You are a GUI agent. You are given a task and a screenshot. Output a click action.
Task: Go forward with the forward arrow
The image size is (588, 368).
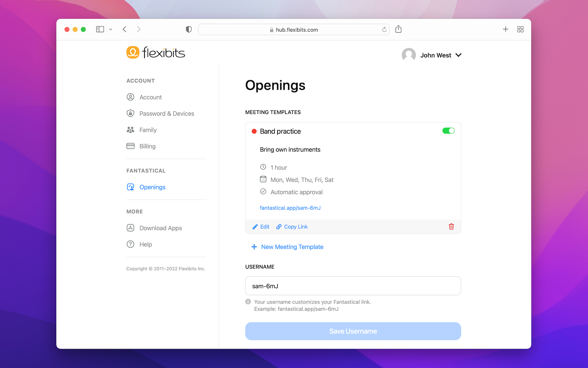[x=139, y=29]
